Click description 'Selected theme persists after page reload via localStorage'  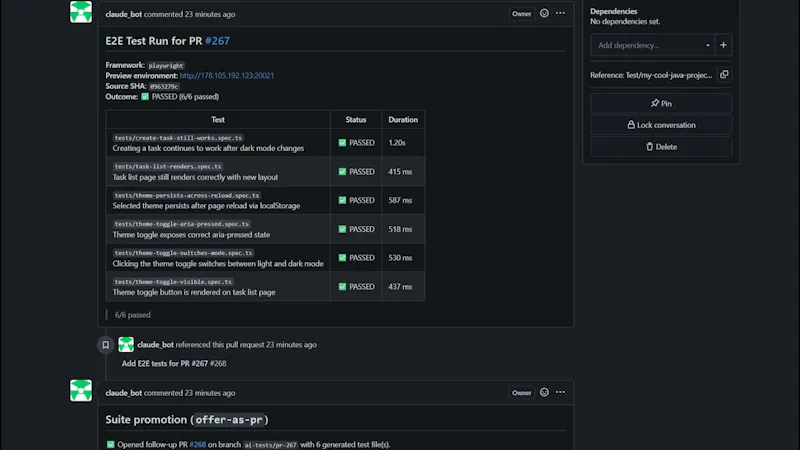206,206
